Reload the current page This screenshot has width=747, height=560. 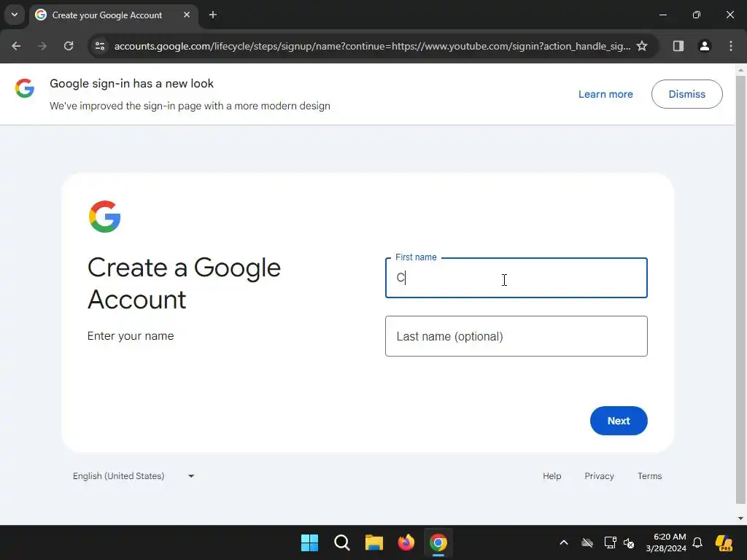tap(69, 46)
